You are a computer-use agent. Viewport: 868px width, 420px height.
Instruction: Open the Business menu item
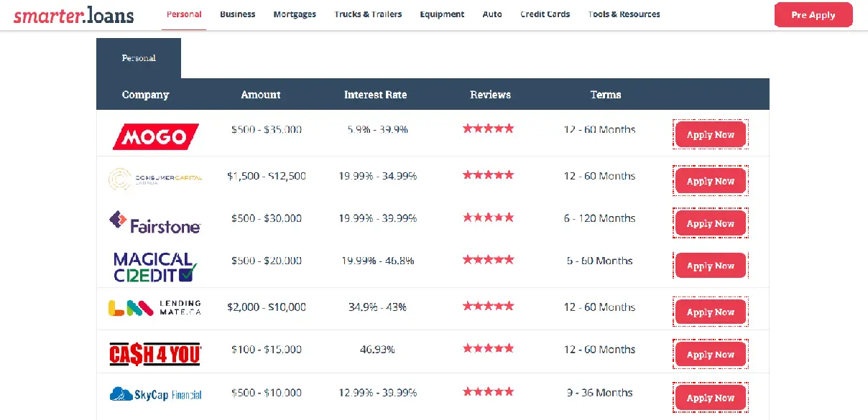[238, 14]
